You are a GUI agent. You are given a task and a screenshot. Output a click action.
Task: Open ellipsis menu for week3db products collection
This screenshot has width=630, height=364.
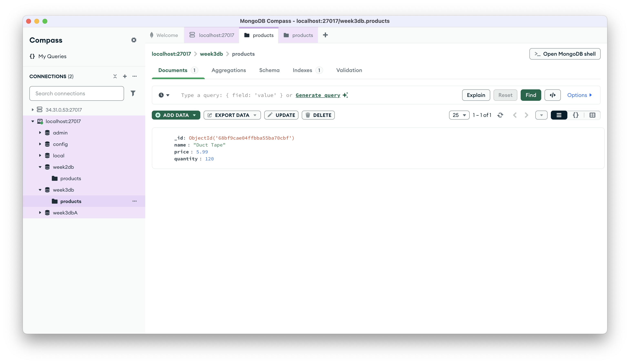[134, 201]
